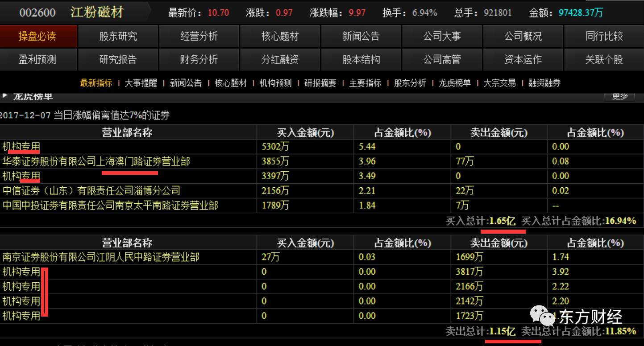Click the 金额 value 97428.37万
This screenshot has height=346, width=644.
tap(581, 13)
